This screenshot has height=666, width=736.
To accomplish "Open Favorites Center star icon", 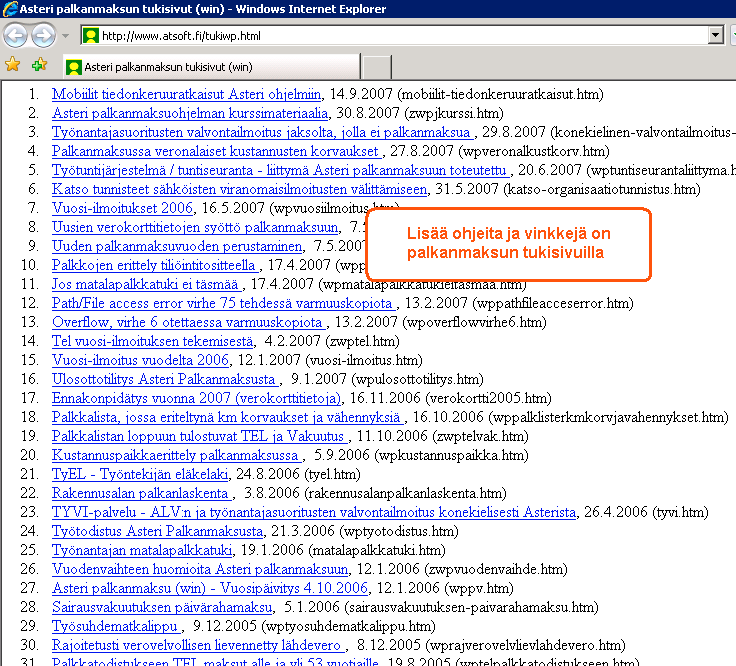I will pos(13,64).
